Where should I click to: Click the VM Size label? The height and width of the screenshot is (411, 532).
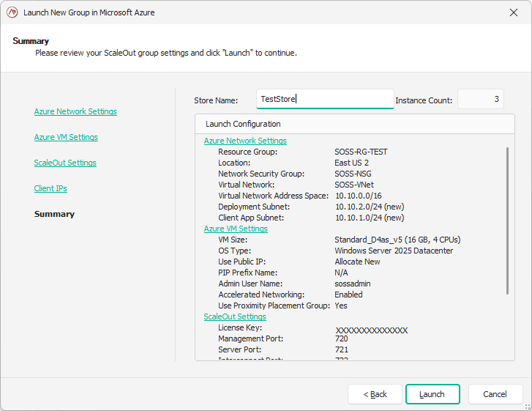coord(233,240)
